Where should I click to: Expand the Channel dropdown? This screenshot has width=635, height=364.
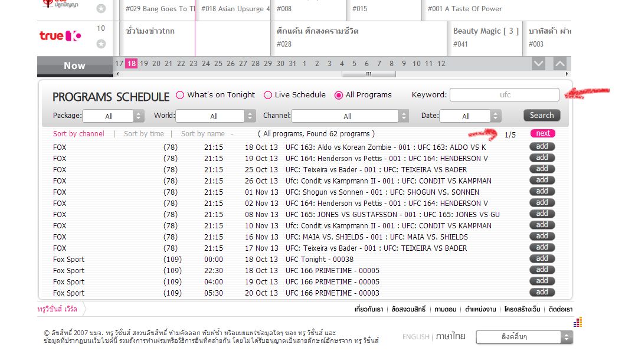click(x=350, y=116)
